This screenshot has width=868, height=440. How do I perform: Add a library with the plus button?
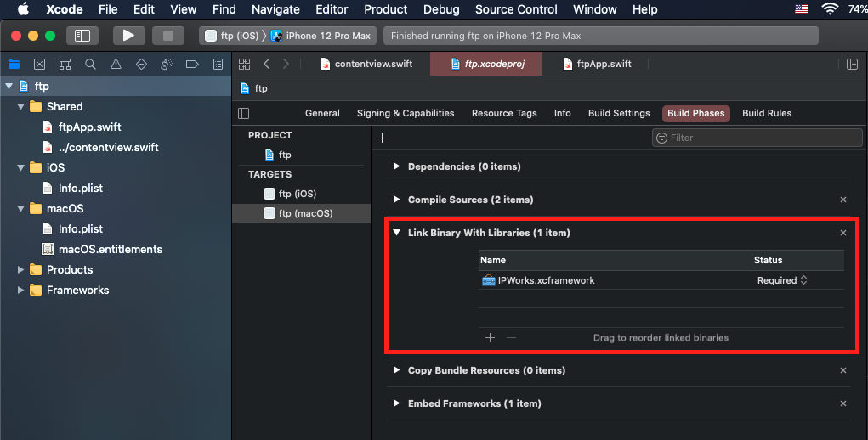[490, 338]
